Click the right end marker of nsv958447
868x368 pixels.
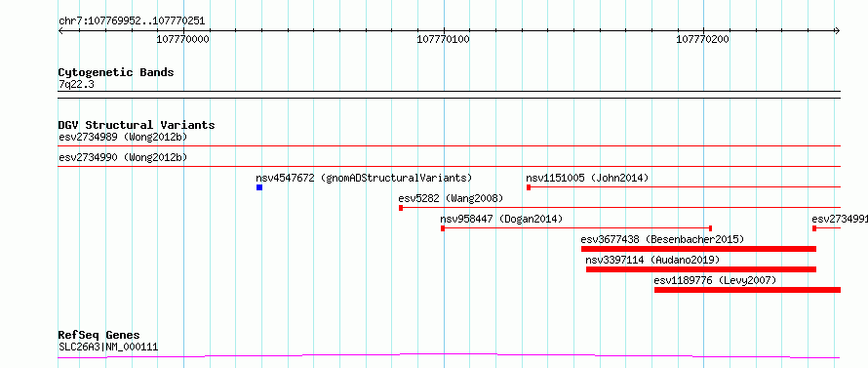[x=710, y=228]
